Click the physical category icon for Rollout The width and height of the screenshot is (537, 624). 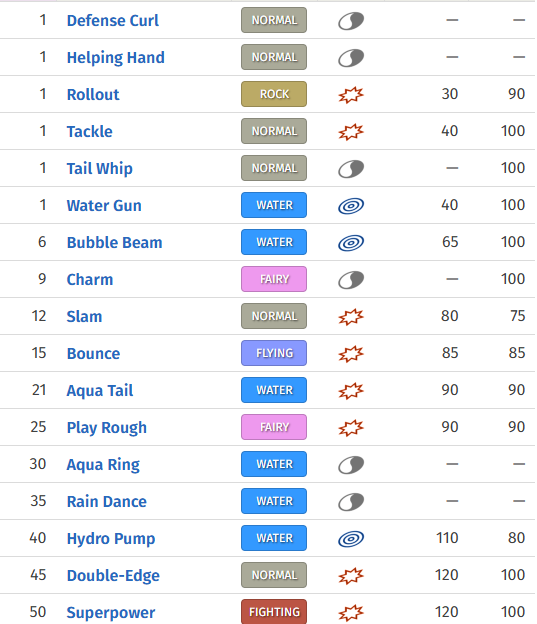pos(351,95)
